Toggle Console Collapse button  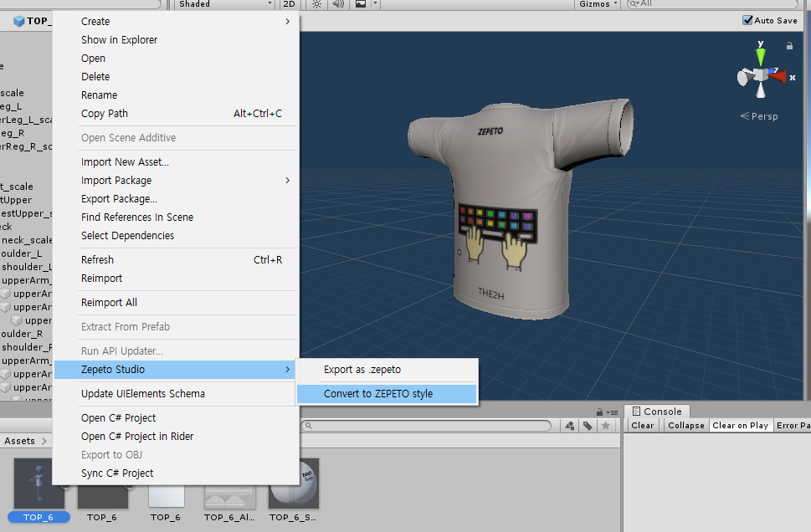pyautogui.click(x=685, y=426)
